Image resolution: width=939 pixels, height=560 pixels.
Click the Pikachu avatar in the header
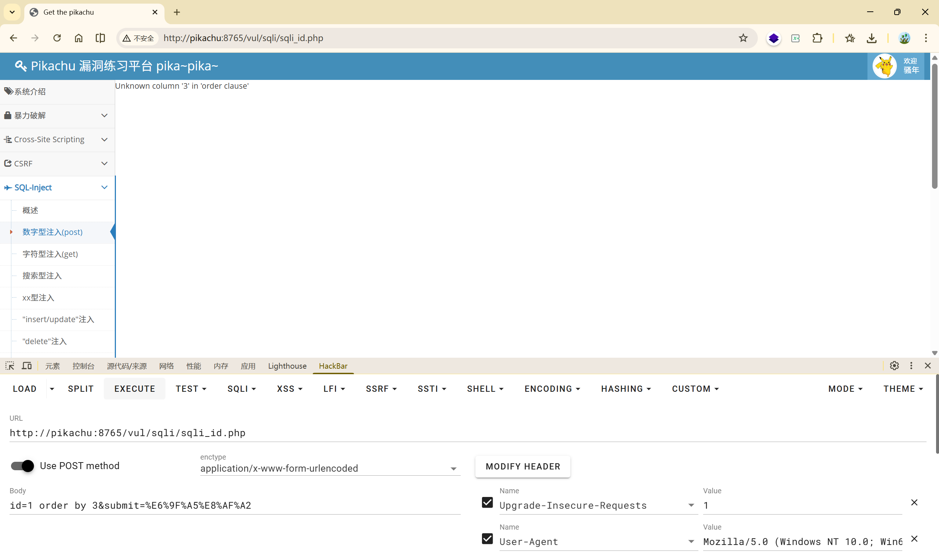point(885,66)
